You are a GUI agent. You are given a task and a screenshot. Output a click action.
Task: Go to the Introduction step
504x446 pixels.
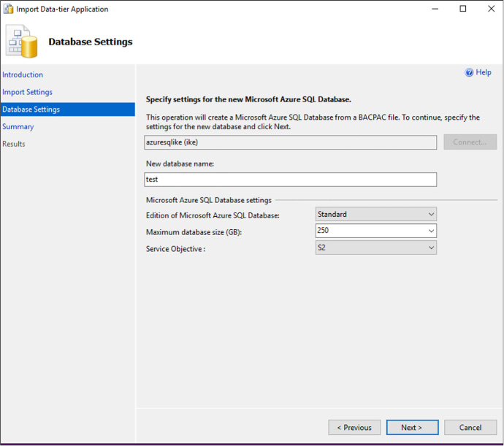(23, 74)
